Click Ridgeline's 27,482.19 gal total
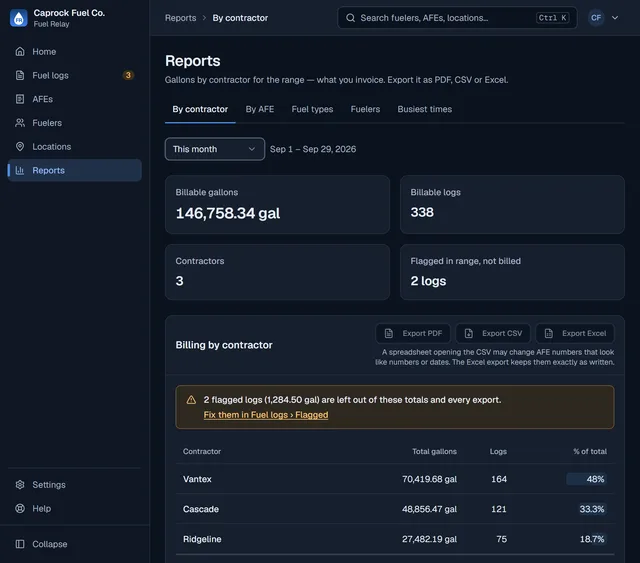Image resolution: width=640 pixels, height=563 pixels. (429, 539)
